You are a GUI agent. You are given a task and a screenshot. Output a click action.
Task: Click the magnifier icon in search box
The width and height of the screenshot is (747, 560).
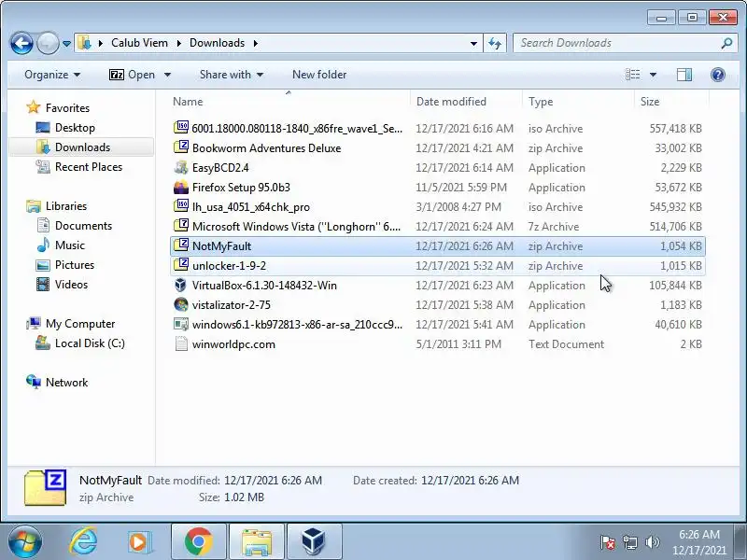click(726, 43)
